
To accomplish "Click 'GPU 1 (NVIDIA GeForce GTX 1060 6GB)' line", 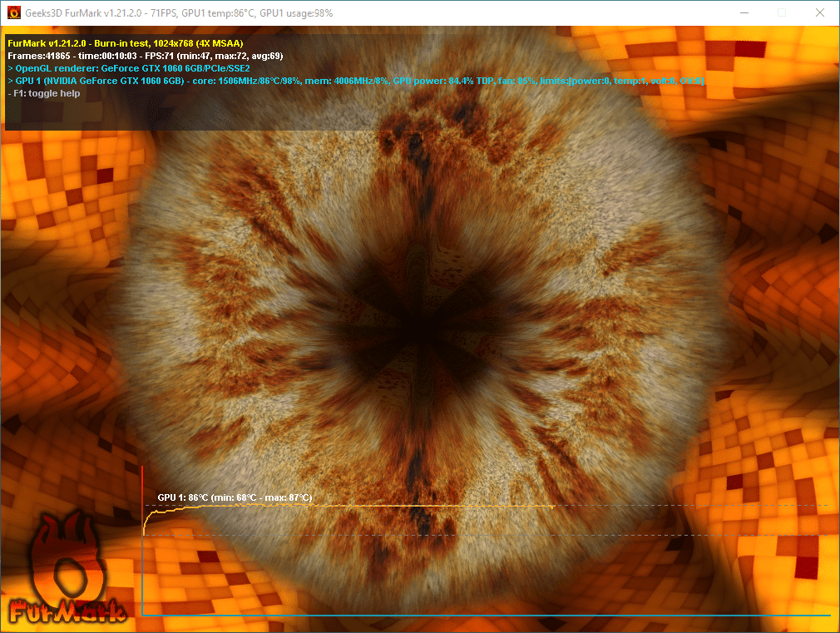I will coord(356,81).
